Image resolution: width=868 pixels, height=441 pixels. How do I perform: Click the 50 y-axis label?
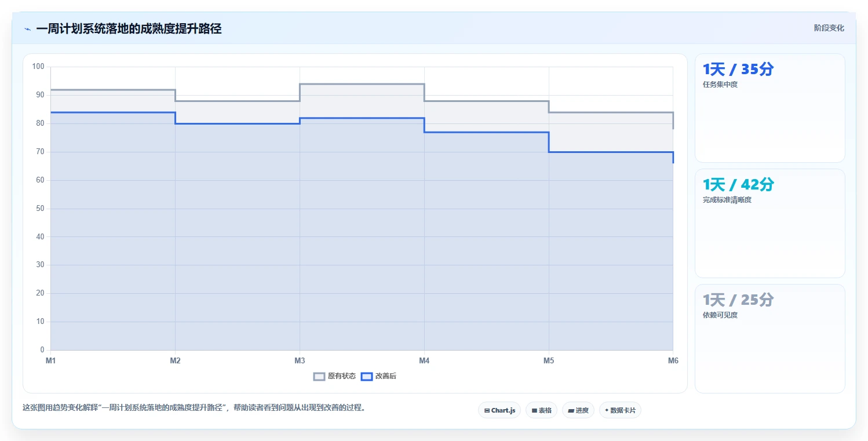click(x=40, y=208)
